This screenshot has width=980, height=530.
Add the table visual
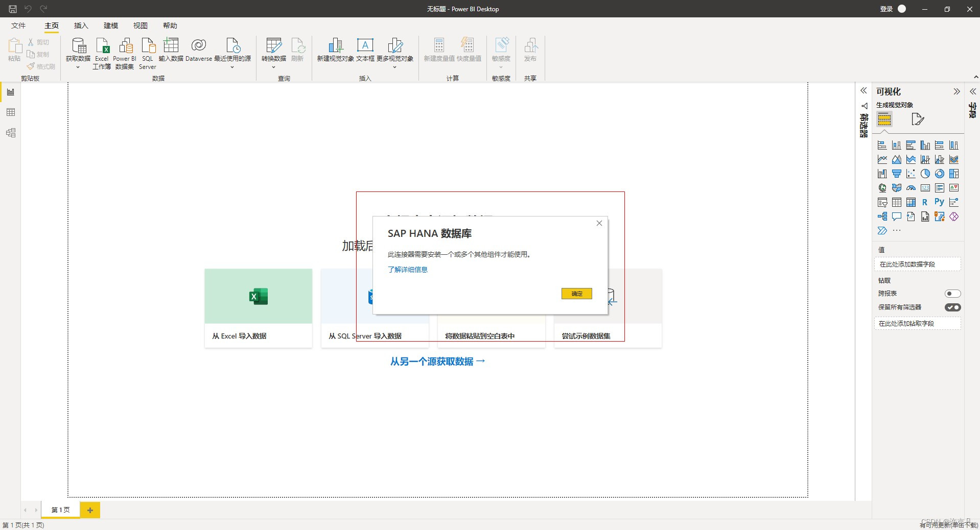coord(896,203)
